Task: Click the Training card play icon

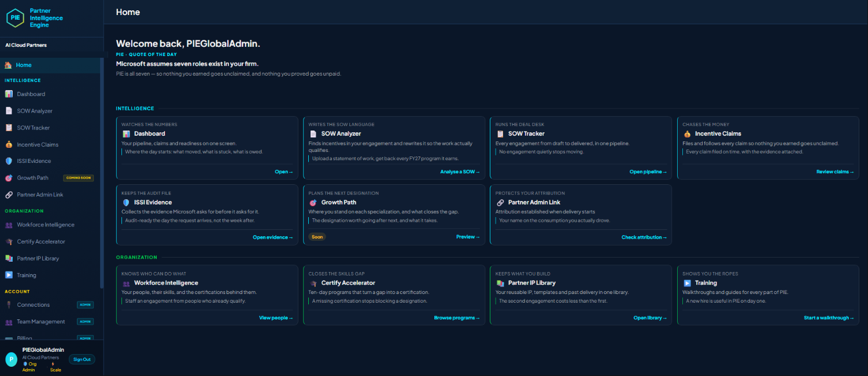Action: [687, 283]
